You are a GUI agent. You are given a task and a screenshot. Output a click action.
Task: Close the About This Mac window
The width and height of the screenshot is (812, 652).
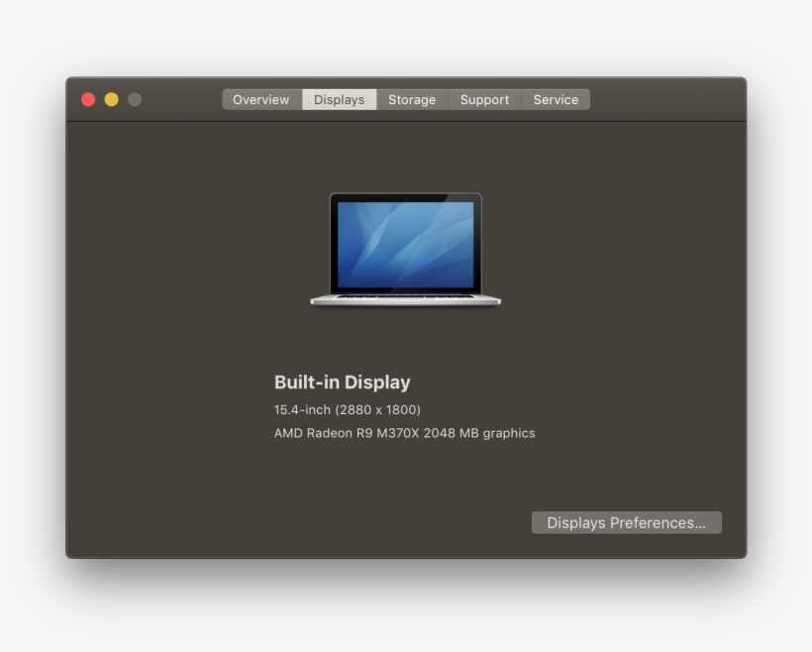(x=88, y=99)
